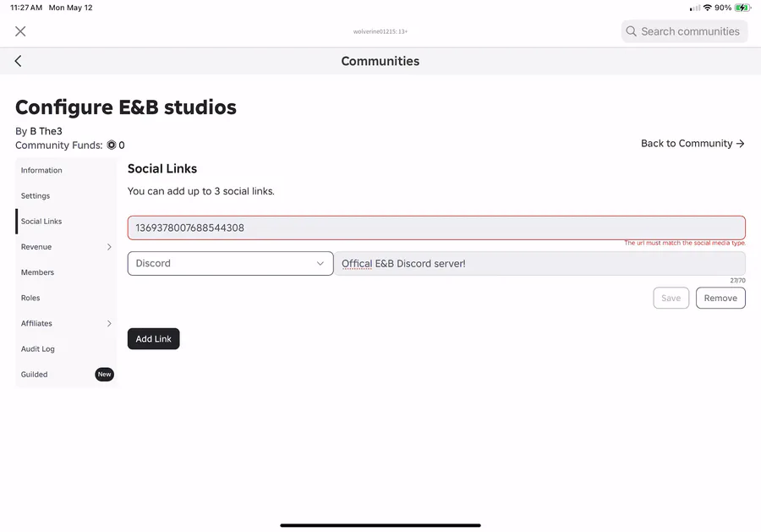Screen dimensions: 761x532
Task: Click the Add Link button
Action: [153, 339]
